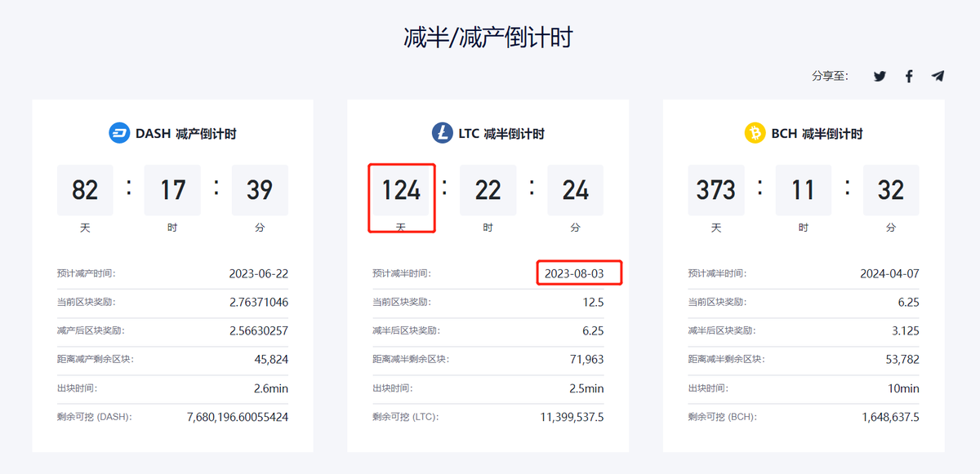Click the BCH 减半倒计时 heading
The image size is (980, 474).
tap(817, 134)
